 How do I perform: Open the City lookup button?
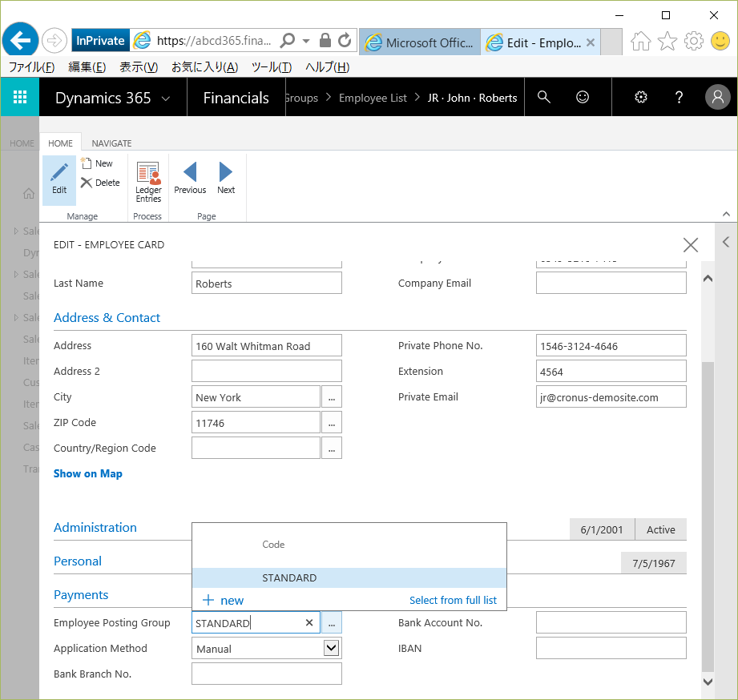(332, 396)
